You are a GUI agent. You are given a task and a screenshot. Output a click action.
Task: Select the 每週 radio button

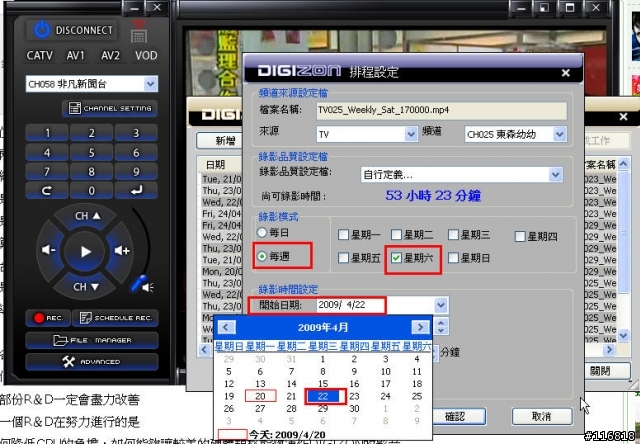[x=262, y=256]
